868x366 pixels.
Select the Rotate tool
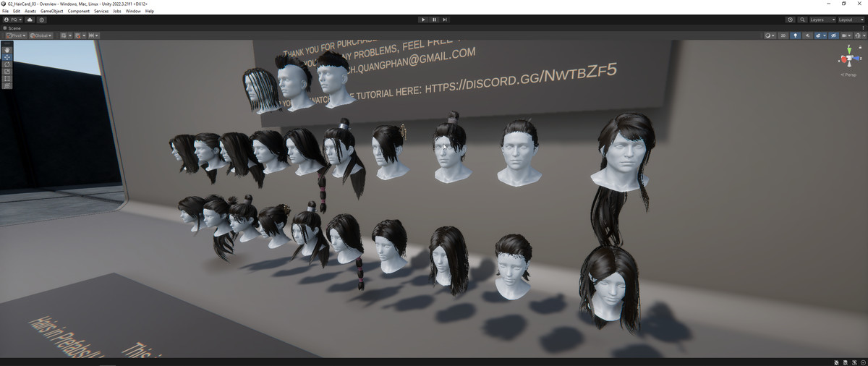point(7,64)
